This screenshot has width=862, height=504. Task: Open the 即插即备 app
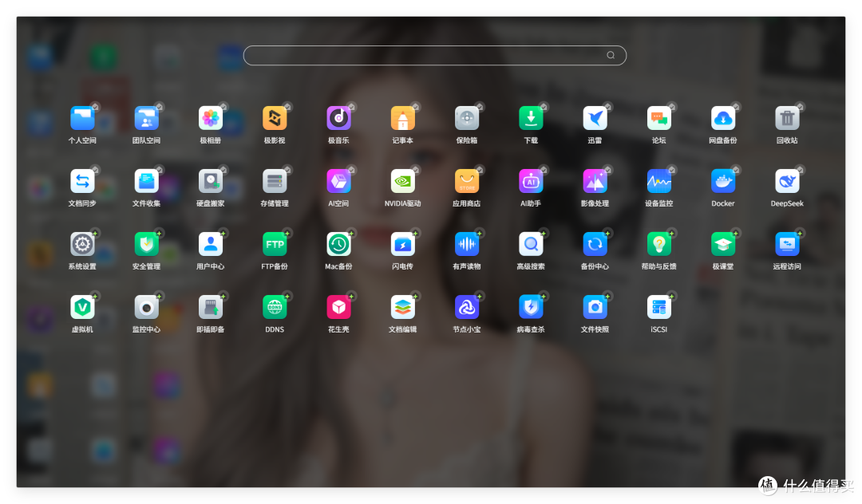(x=211, y=308)
